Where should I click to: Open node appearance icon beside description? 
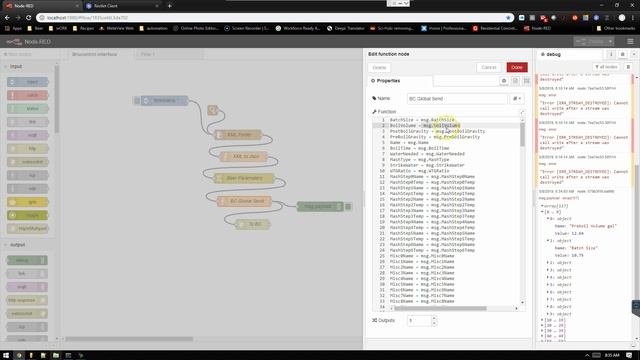527,81
